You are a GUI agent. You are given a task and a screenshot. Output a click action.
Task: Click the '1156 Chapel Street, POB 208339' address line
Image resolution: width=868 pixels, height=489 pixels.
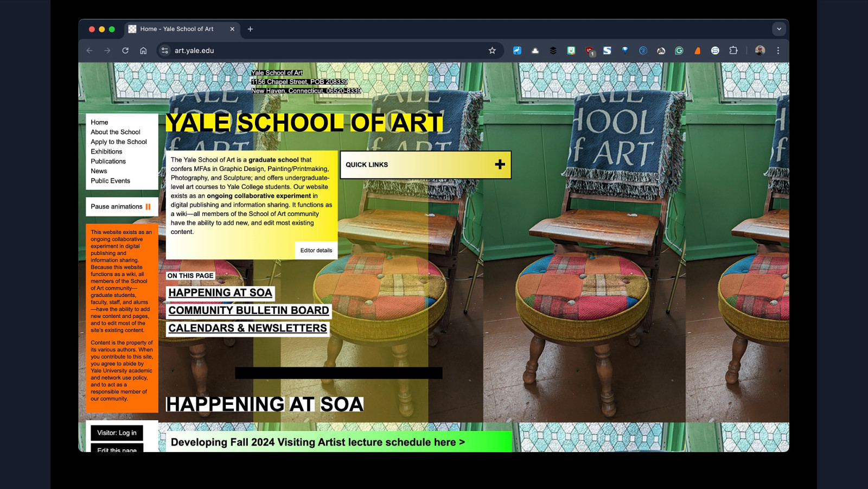299,82
